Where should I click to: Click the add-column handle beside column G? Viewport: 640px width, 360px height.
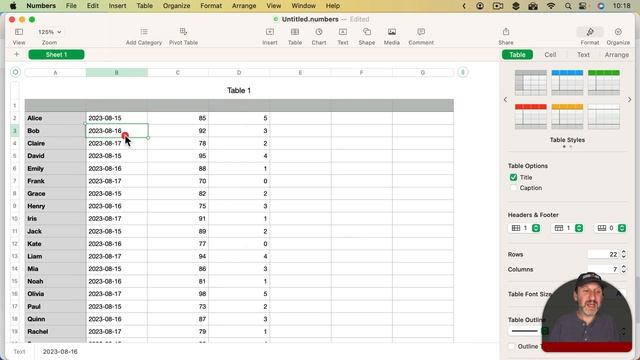462,72
